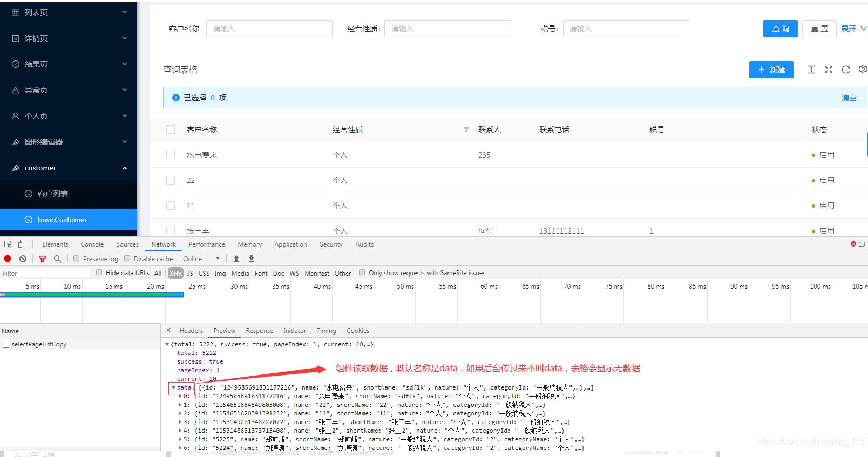Viewport: 868px width, 457px height.
Task: Click the 结果页 check-circle icon
Action: click(16, 64)
